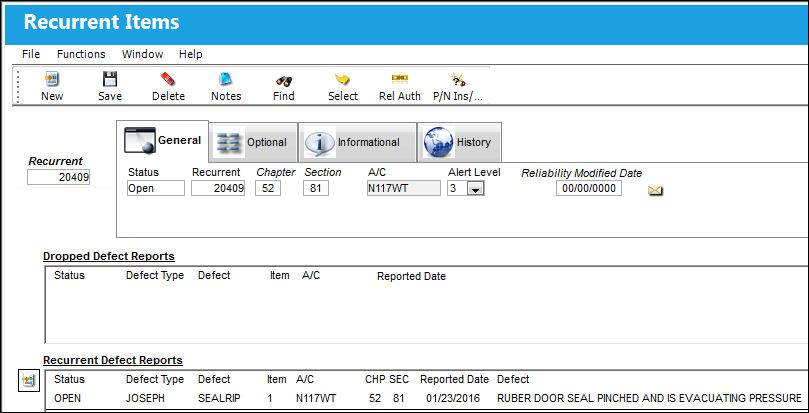Screen dimensions: 809x413
Task: Click the Recurrent Defect Reports heading
Action: pyautogui.click(x=113, y=360)
